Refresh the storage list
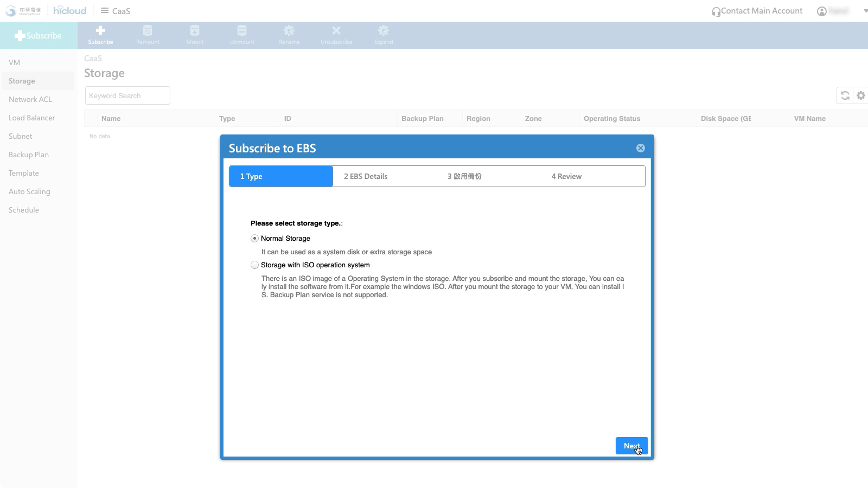868x488 pixels. pos(845,95)
